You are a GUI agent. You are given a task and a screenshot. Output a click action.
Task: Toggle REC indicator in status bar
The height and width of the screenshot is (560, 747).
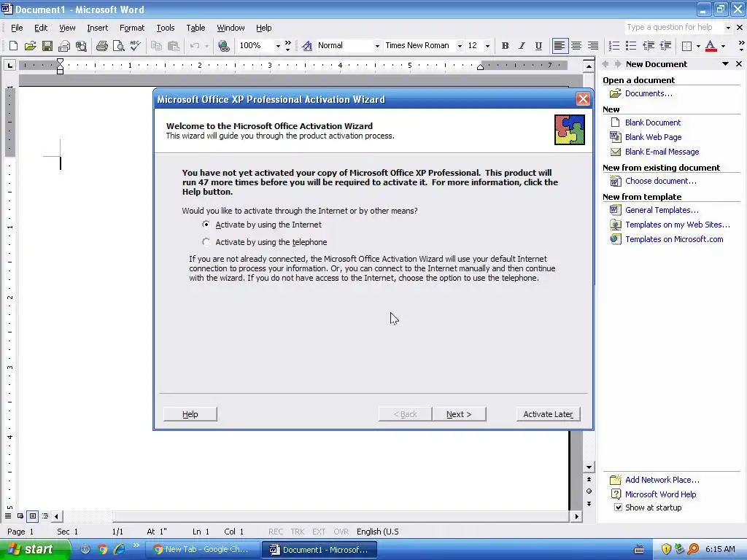pos(275,532)
